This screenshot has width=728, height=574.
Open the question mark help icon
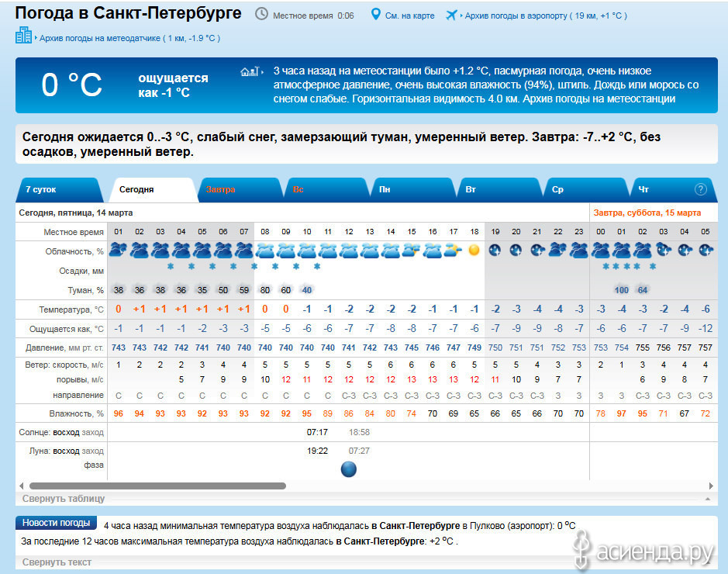(x=701, y=189)
